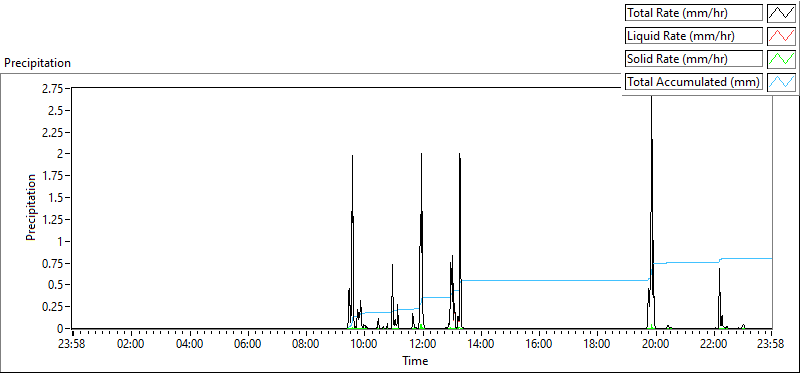This screenshot has height=373, width=800.
Task: Click the 1.5 y-axis tick label
Action: pyautogui.click(x=56, y=197)
